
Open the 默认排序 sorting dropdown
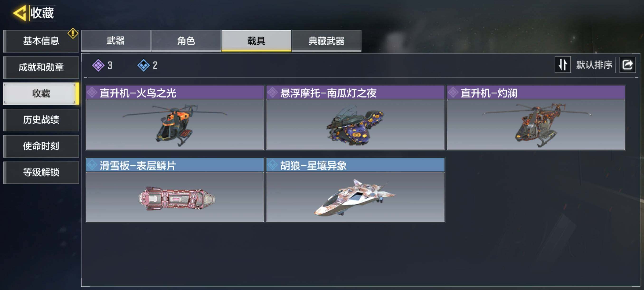594,65
